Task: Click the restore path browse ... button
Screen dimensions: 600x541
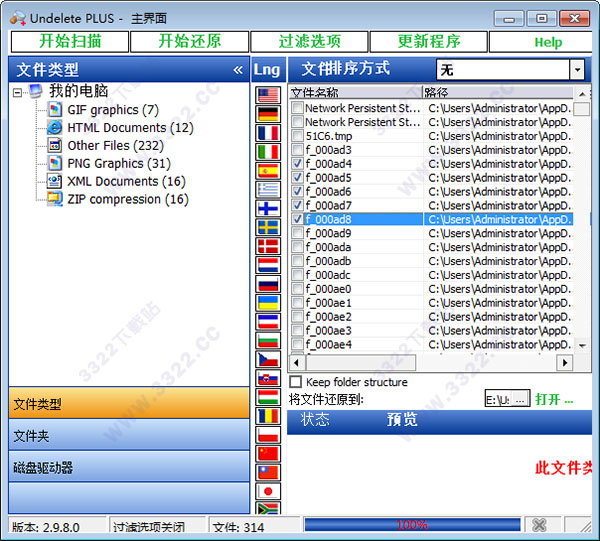Action: pos(520,399)
